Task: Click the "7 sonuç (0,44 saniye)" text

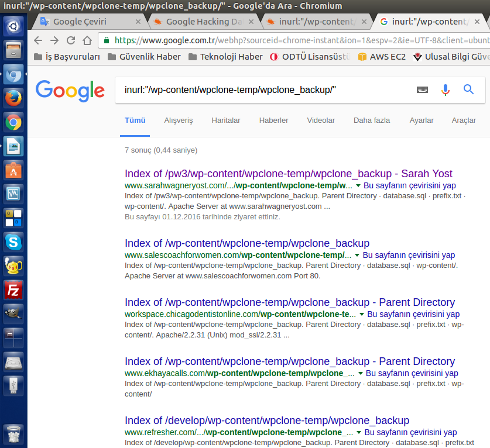Action: 161,150
